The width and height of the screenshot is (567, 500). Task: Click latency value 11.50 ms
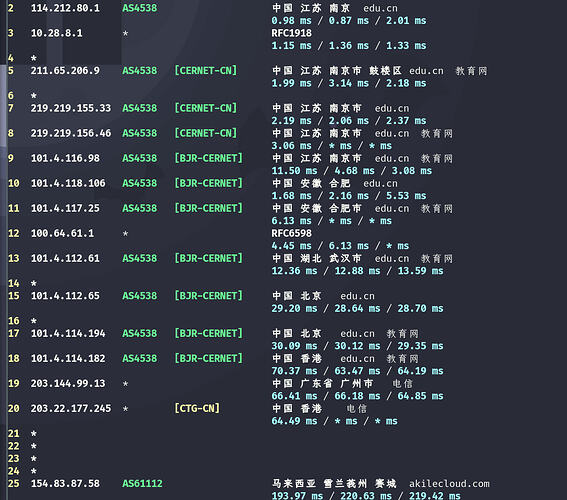pyautogui.click(x=294, y=171)
